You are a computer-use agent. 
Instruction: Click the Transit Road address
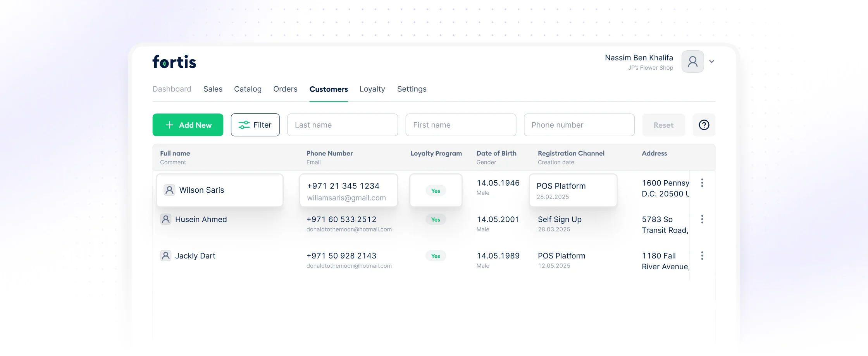(665, 225)
